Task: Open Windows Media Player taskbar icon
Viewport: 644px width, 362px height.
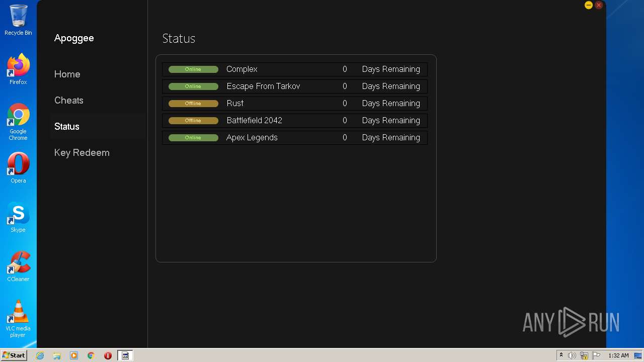Action: [x=74, y=355]
